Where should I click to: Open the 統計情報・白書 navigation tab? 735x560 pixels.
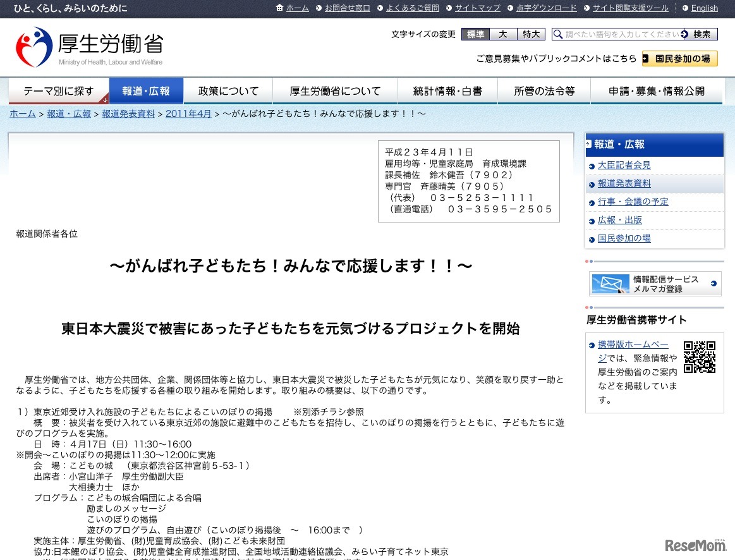[x=447, y=91]
